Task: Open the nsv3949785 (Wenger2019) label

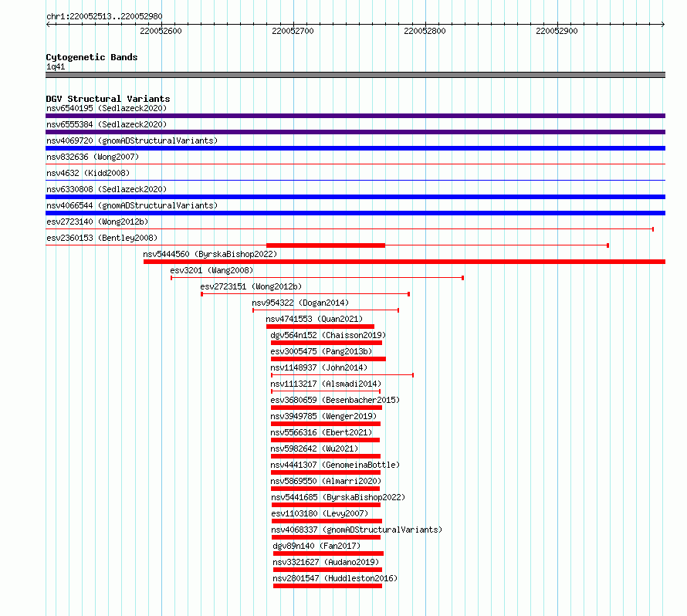Action: coord(323,416)
